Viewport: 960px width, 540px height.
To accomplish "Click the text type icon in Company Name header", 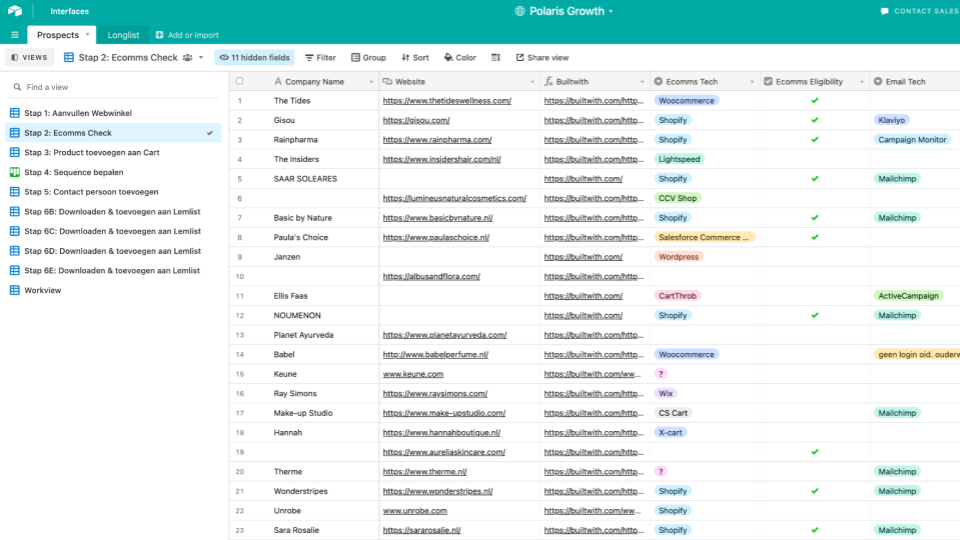I will click(x=278, y=81).
